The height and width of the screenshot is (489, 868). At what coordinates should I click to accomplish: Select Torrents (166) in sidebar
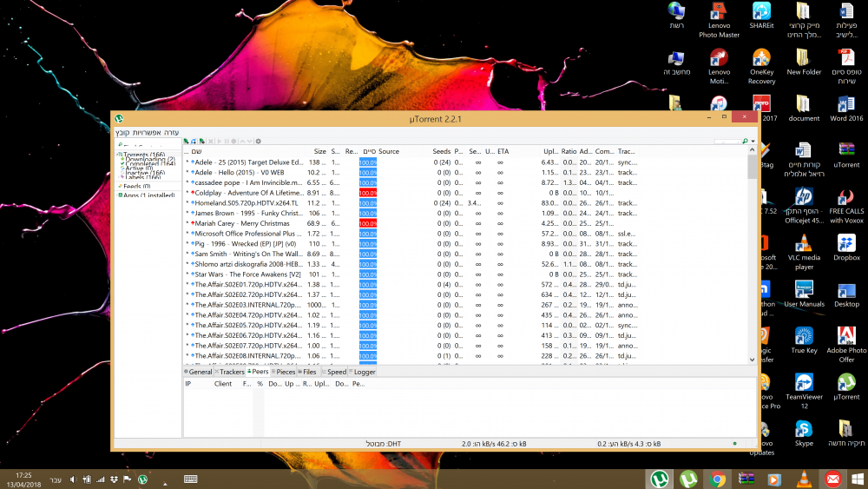click(x=144, y=155)
